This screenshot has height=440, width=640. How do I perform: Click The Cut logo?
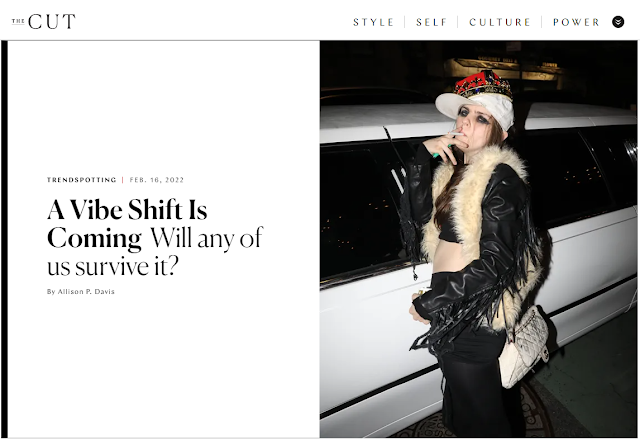pos(44,22)
